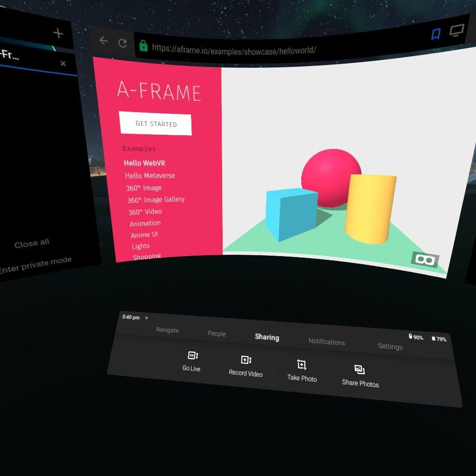
Task: Click the 5:40 pm clock
Action: (131, 317)
